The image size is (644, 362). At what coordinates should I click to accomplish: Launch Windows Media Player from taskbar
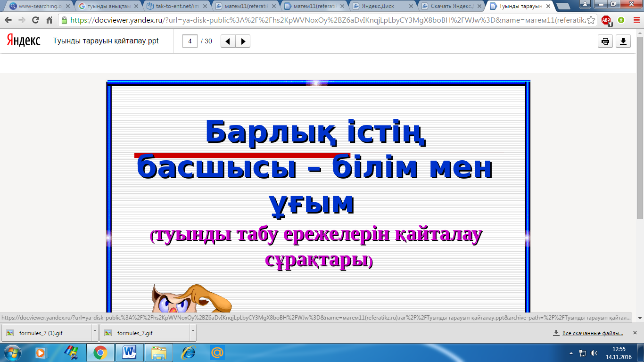41,353
